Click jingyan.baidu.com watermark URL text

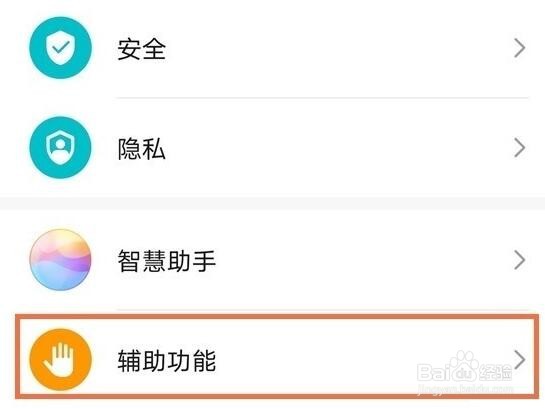pyautogui.click(x=465, y=388)
